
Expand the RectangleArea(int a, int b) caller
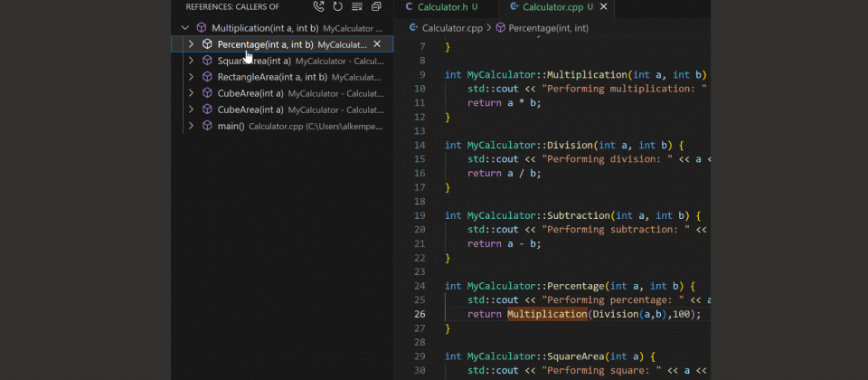[191, 77]
